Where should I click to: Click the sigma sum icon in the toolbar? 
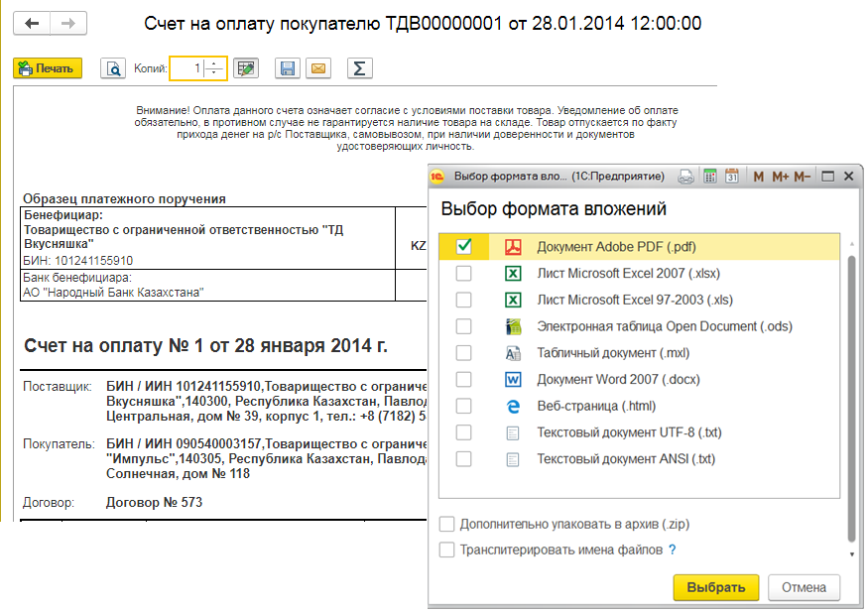pos(359,68)
